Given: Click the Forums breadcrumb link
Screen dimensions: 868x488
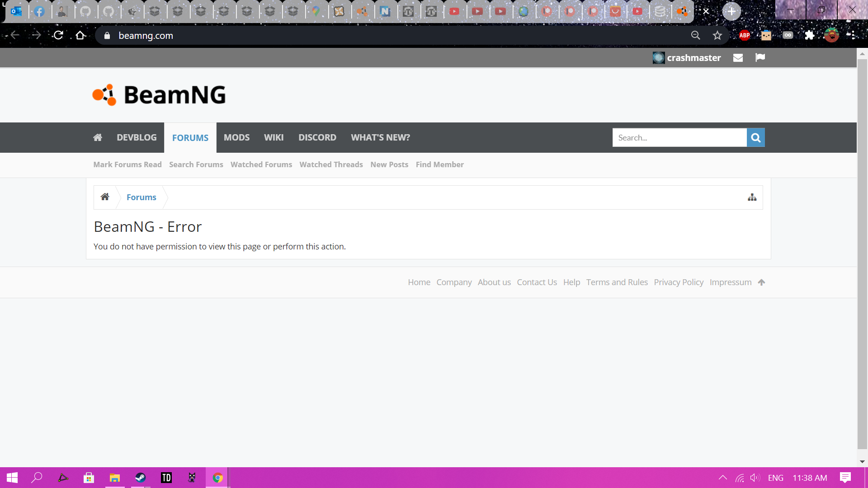Looking at the screenshot, I should pos(141,197).
